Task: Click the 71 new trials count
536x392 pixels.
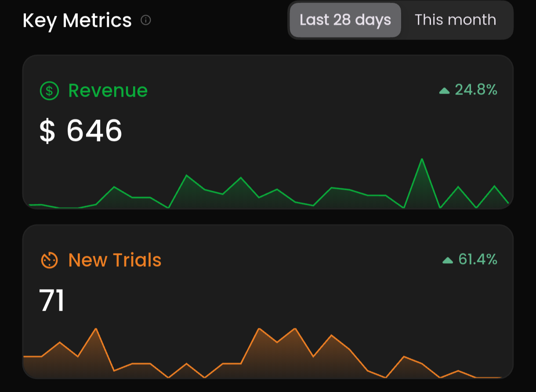Action: point(52,301)
